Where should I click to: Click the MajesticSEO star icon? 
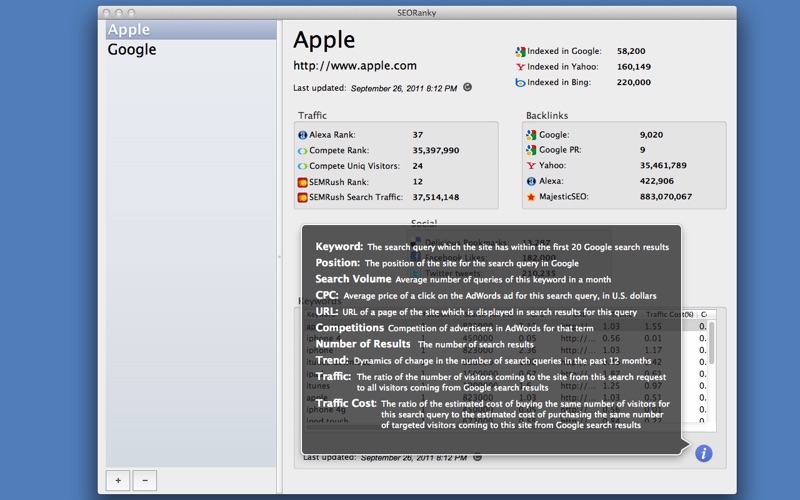(531, 196)
